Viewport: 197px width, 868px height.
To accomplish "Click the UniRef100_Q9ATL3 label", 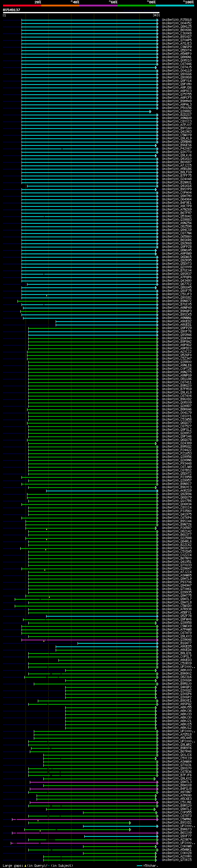I will click(177, 782).
